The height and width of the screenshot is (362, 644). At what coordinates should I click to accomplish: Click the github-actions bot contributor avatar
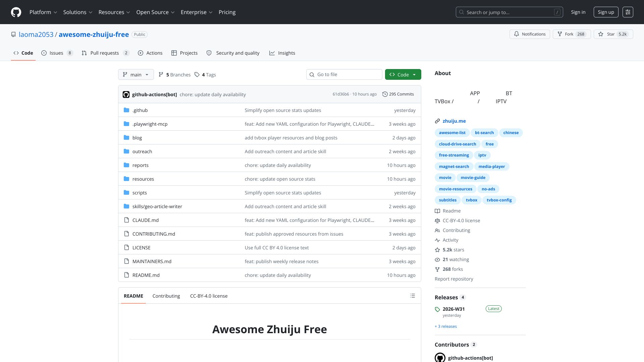pyautogui.click(x=440, y=357)
